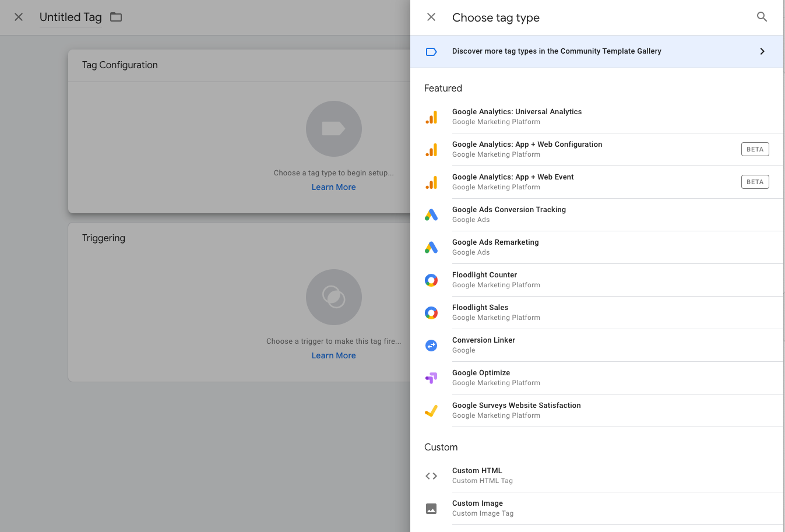Select Google Analytics: Universal Analytics tag type
785x532 pixels.
[597, 117]
